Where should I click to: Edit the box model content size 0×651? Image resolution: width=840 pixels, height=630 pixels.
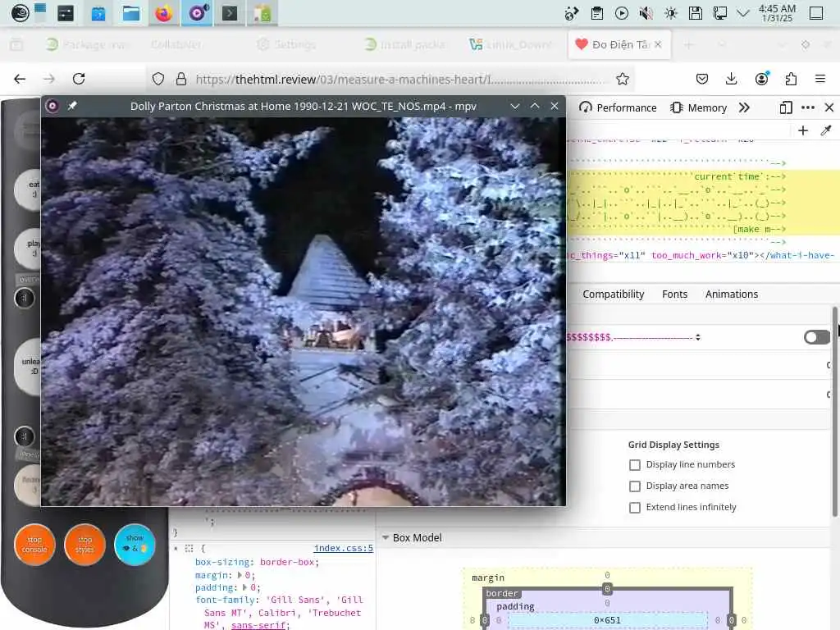coord(608,620)
